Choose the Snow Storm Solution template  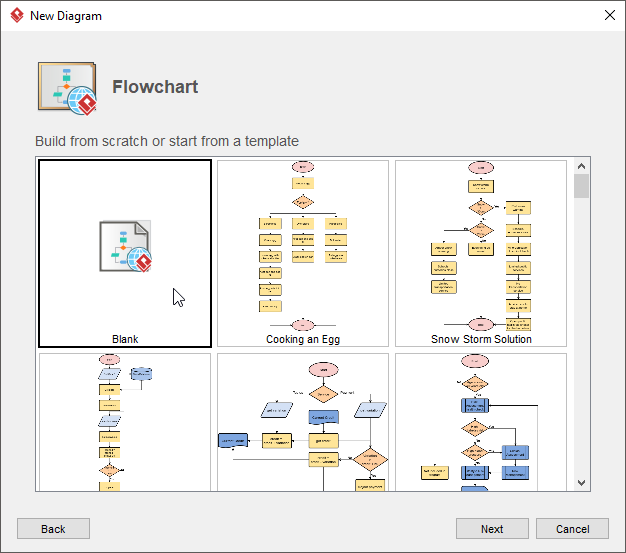coord(481,254)
